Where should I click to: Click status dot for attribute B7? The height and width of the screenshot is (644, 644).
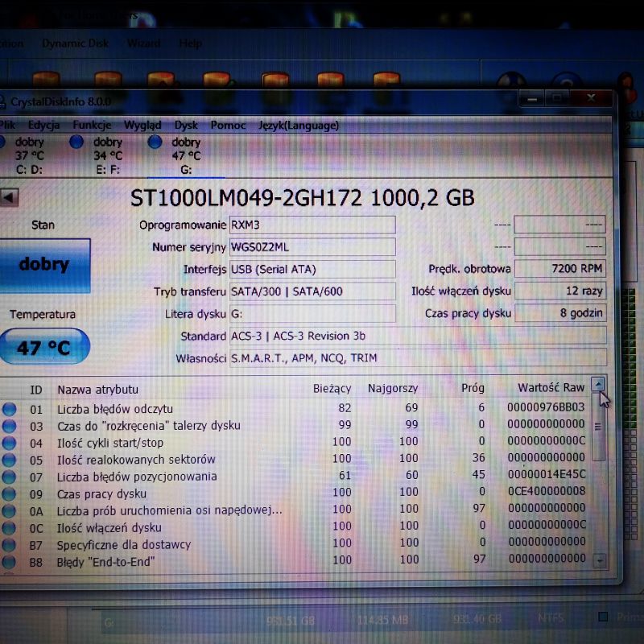(x=9, y=545)
